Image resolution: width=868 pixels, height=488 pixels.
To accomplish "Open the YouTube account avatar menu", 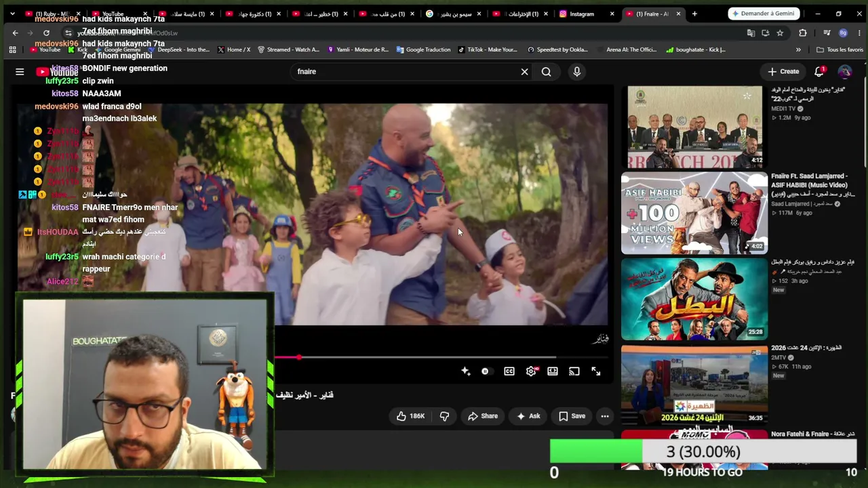I will coord(845,71).
